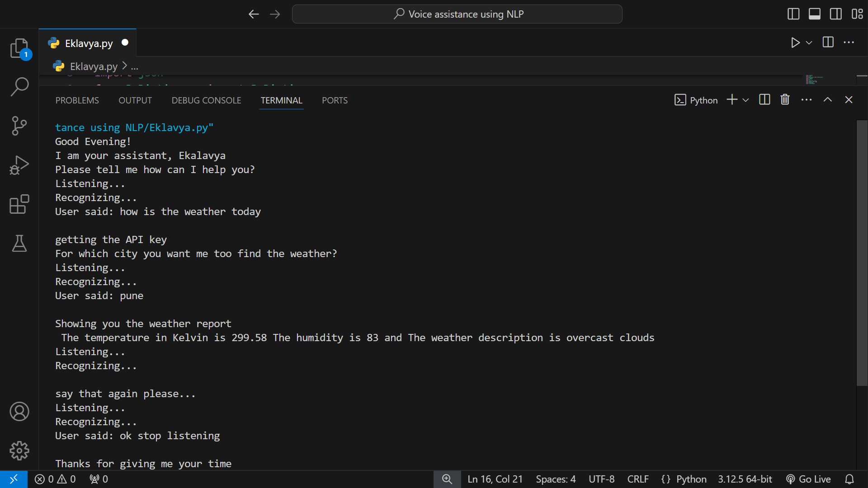Switch to the PROBLEMS tab

click(x=77, y=100)
